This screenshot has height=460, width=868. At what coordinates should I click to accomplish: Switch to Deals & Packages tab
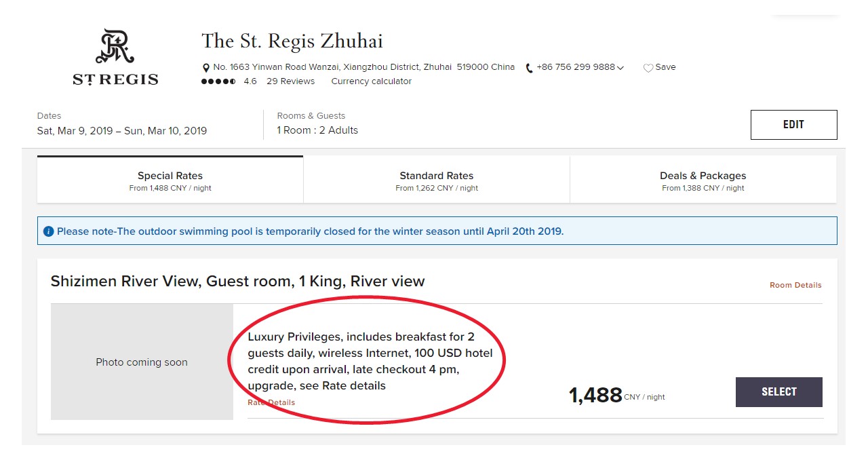click(703, 180)
